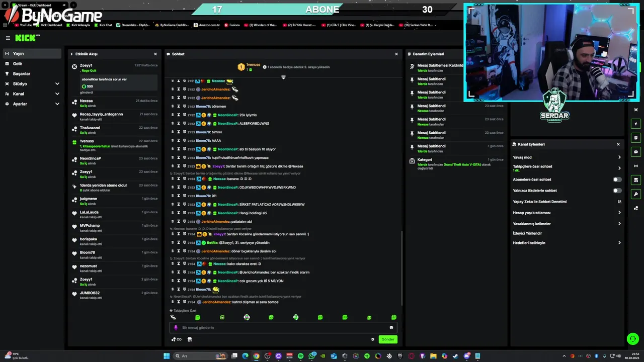
Task: Click the chat scrollbar
Action: coord(402,267)
